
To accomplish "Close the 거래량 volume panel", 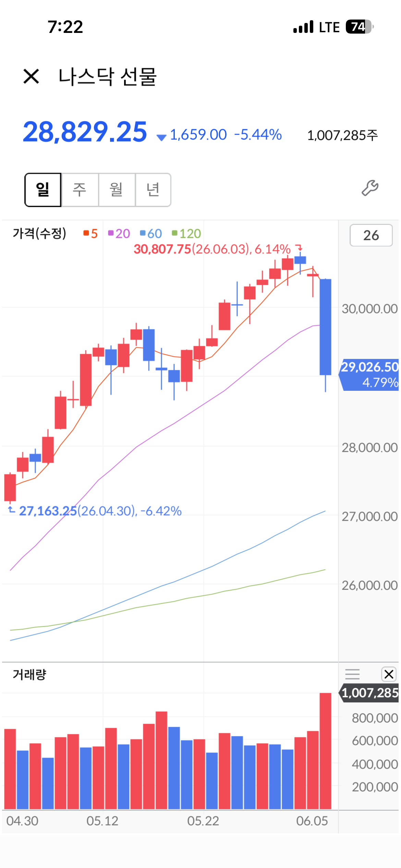I will pyautogui.click(x=389, y=674).
